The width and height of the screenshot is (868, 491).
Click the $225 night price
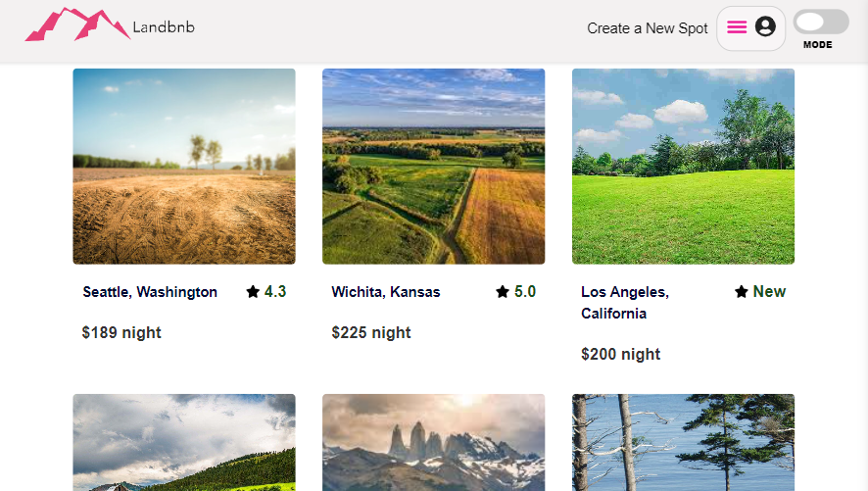pos(371,333)
